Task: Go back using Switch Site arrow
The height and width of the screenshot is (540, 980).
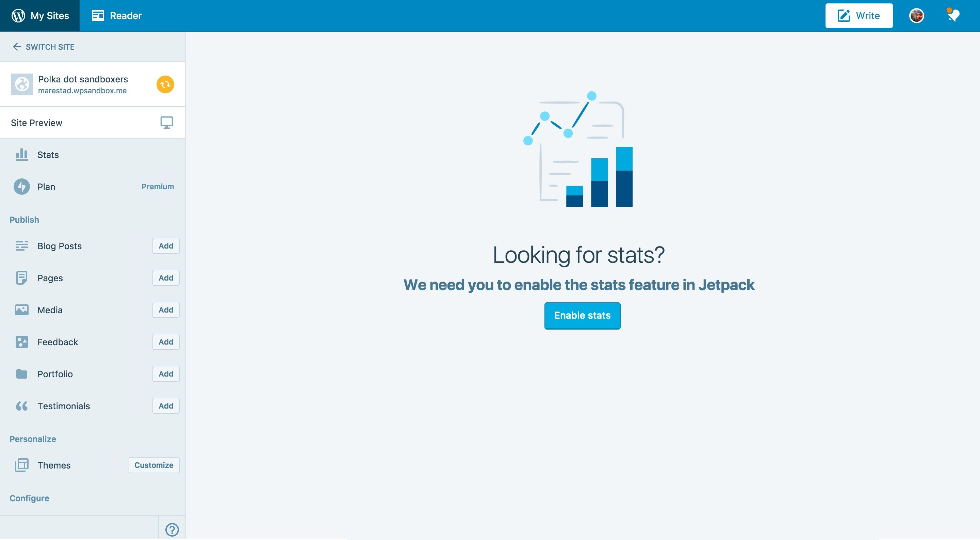Action: click(x=17, y=47)
